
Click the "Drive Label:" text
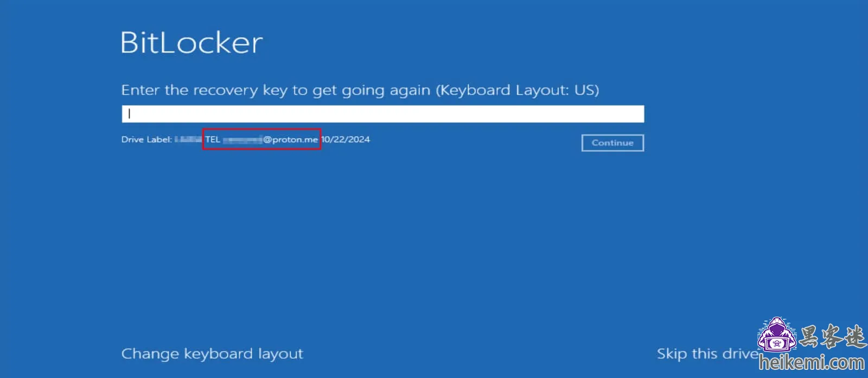[146, 139]
